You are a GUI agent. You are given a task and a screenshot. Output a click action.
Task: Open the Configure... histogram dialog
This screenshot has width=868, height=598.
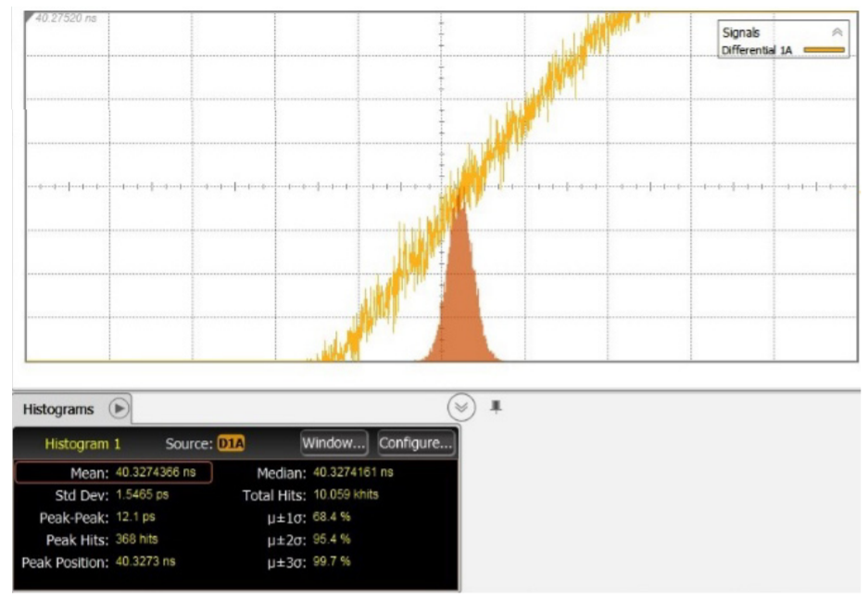coord(416,443)
